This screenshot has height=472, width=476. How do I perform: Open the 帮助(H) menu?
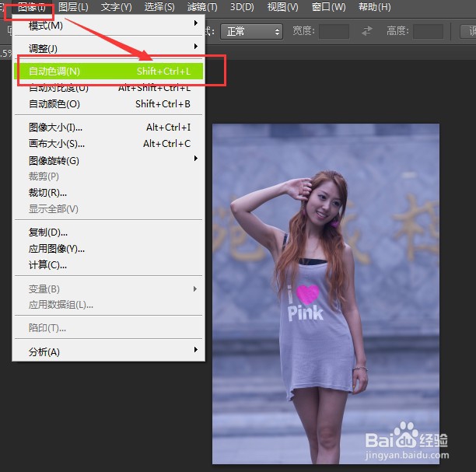click(375, 7)
